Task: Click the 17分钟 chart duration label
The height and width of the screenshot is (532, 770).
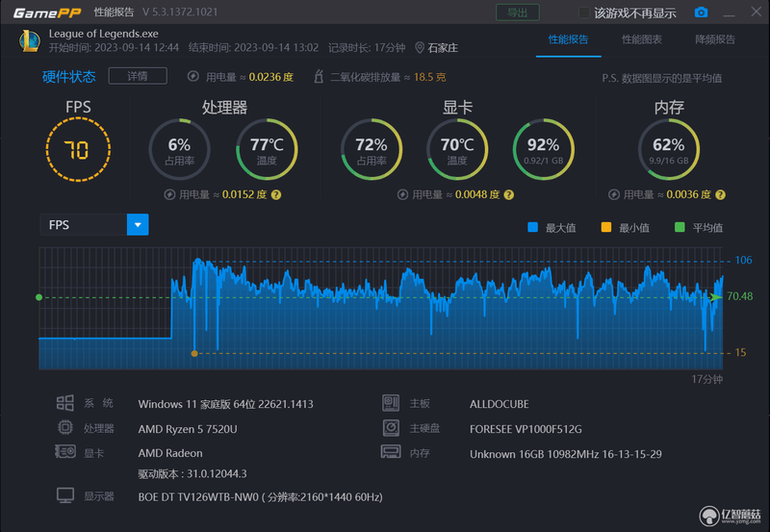Action: tap(706, 379)
